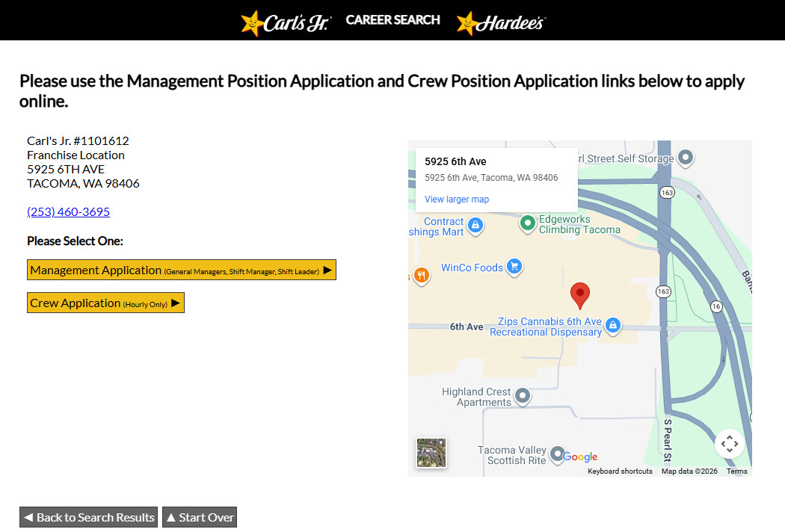Screen dimensions: 785x532
Task: Click Tacoma Valley Scottish Rite marker
Action: [557, 454]
